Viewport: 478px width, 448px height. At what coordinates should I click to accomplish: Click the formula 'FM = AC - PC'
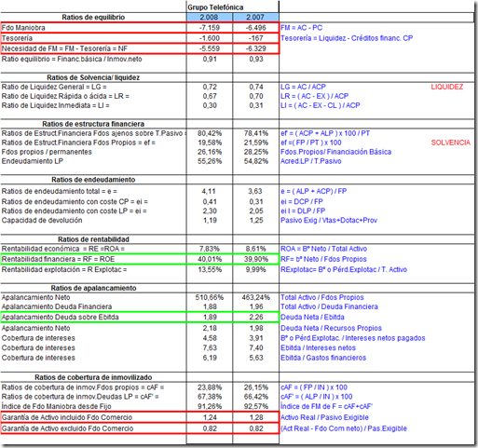click(301, 28)
